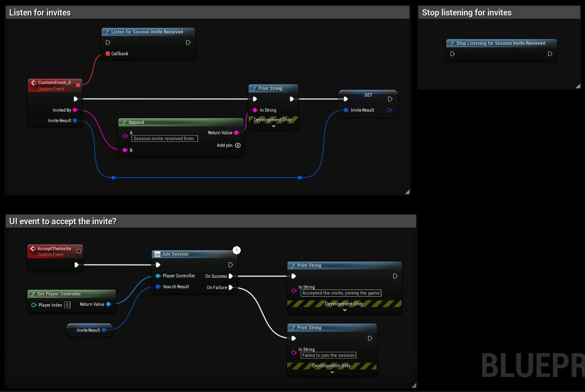
Task: Expand the top Print String advanced options chevron
Action: [x=273, y=126]
